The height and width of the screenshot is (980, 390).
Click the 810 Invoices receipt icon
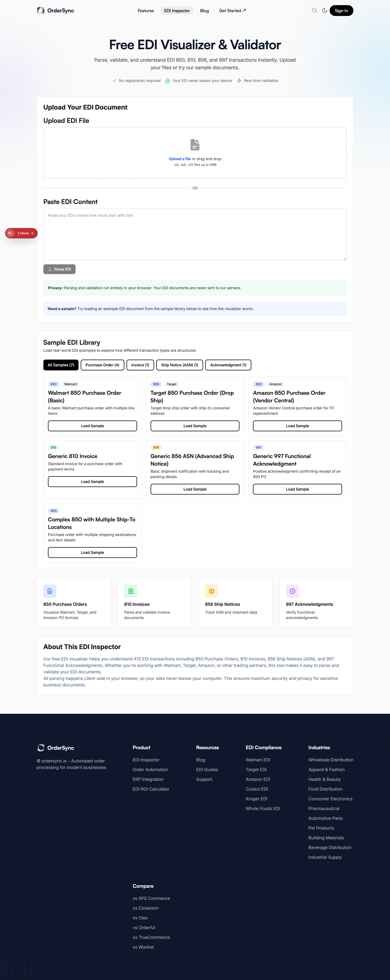coord(131,591)
